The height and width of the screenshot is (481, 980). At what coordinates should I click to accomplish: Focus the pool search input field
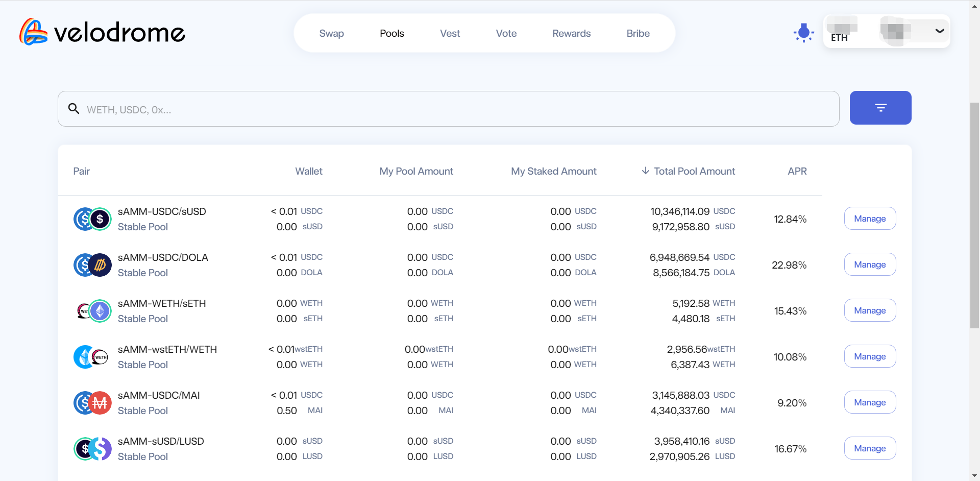pyautogui.click(x=449, y=109)
